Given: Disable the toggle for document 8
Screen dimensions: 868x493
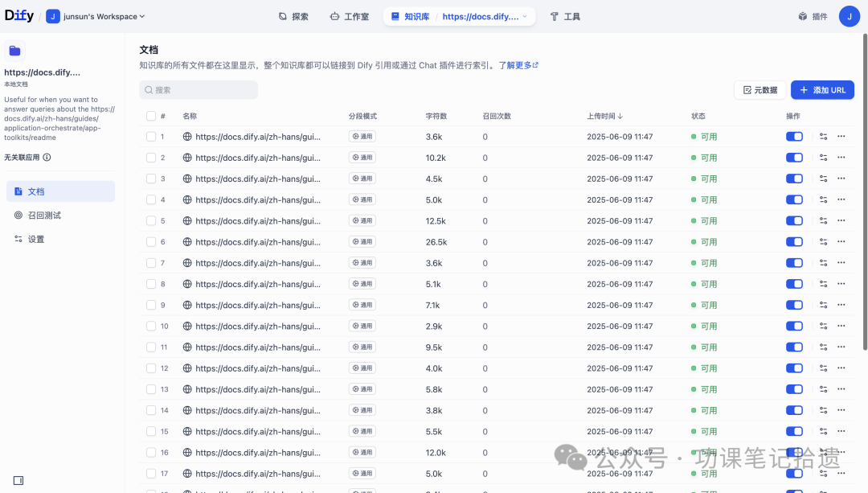Looking at the screenshot, I should click(x=794, y=284).
